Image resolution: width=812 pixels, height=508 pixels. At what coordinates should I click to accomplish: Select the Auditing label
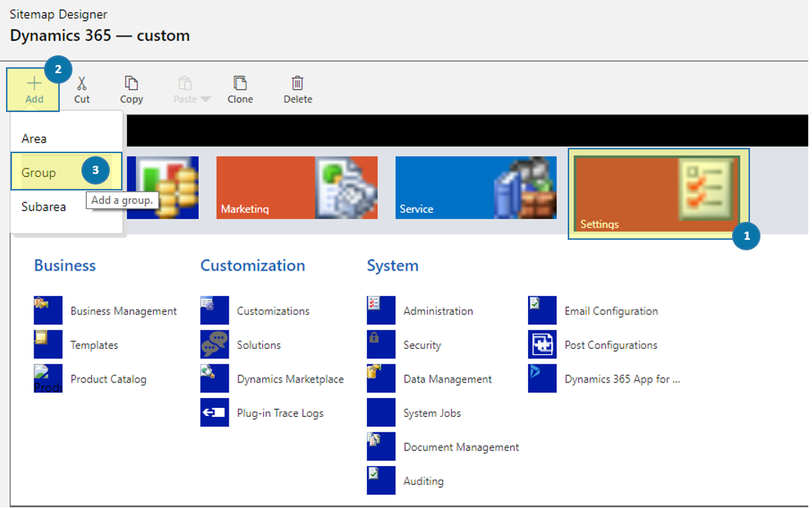[423, 481]
